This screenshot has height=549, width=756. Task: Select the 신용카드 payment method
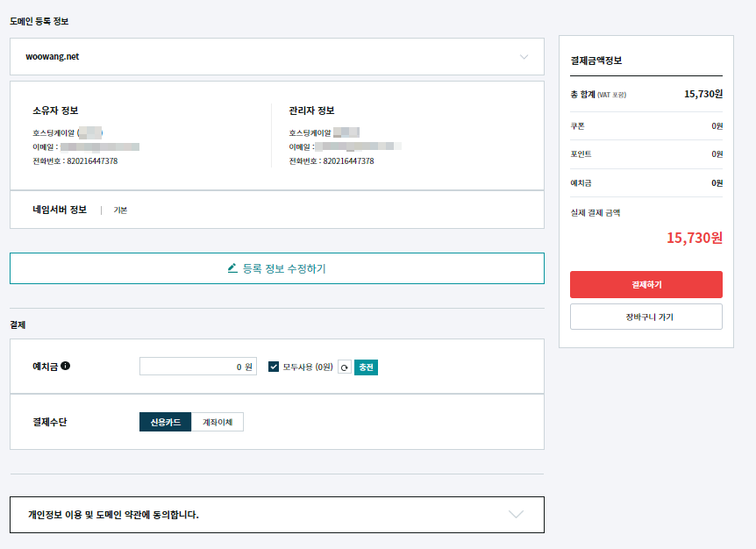pos(165,422)
